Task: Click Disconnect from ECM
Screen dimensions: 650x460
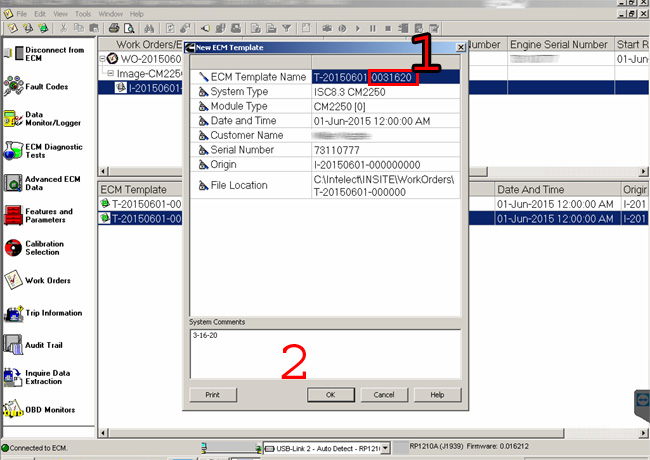Action: pos(44,54)
